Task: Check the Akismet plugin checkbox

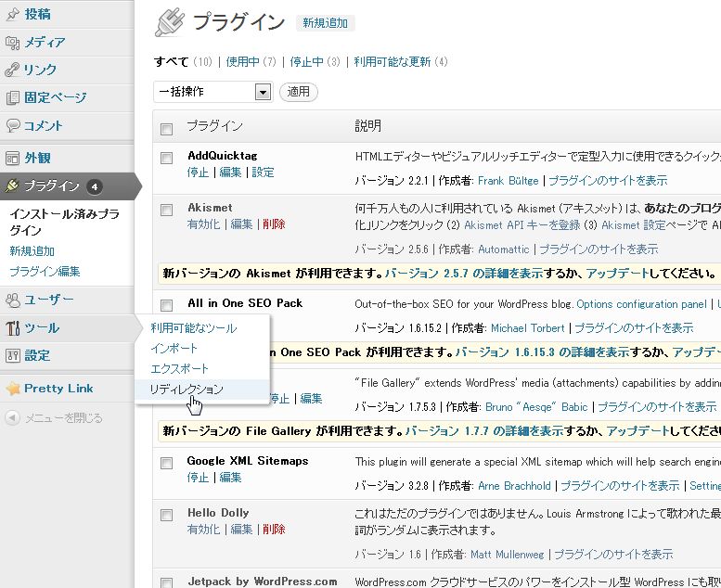Action: pyautogui.click(x=166, y=211)
